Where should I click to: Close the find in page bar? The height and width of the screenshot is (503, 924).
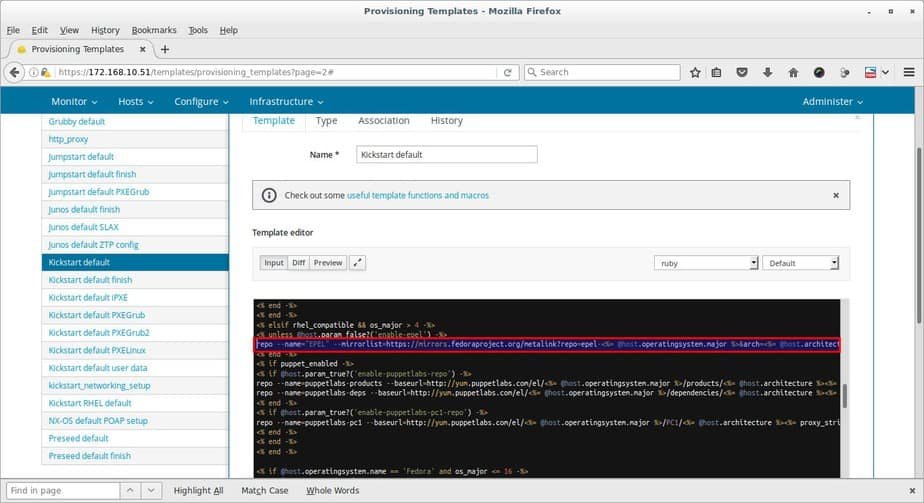(912, 490)
